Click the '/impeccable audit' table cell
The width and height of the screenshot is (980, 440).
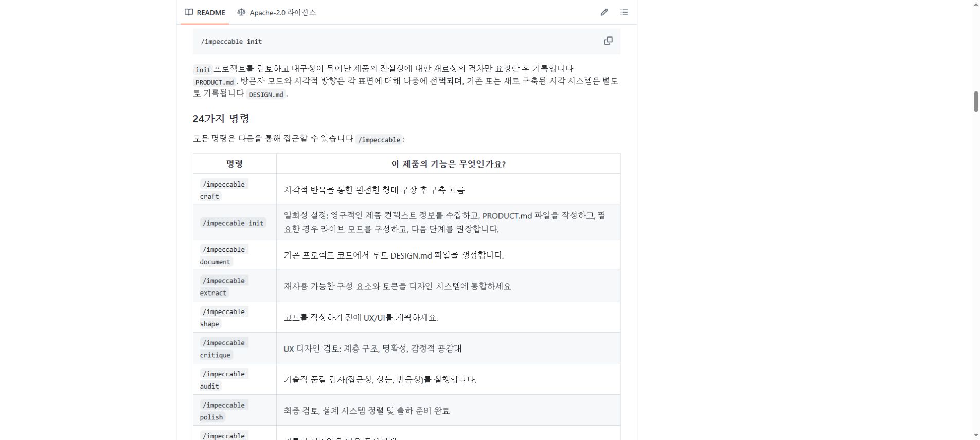pos(235,379)
